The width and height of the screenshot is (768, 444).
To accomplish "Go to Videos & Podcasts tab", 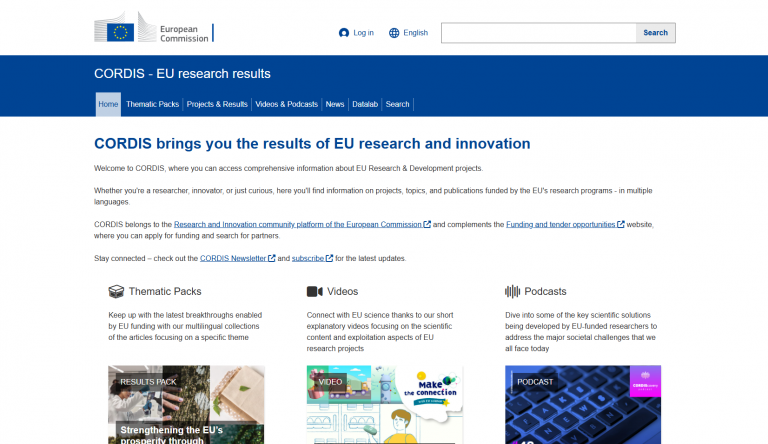I will tap(286, 104).
